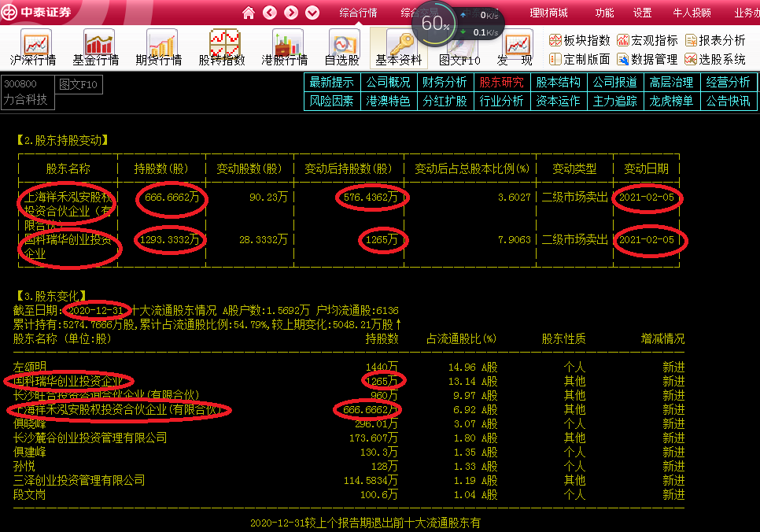
Task: Switch to 高层治理 tab
Action: tap(672, 82)
